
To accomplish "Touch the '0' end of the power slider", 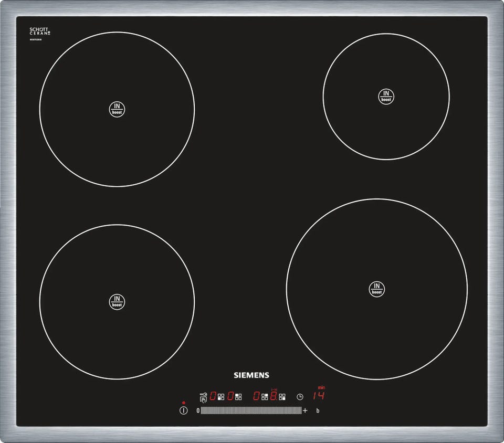I will (x=198, y=410).
